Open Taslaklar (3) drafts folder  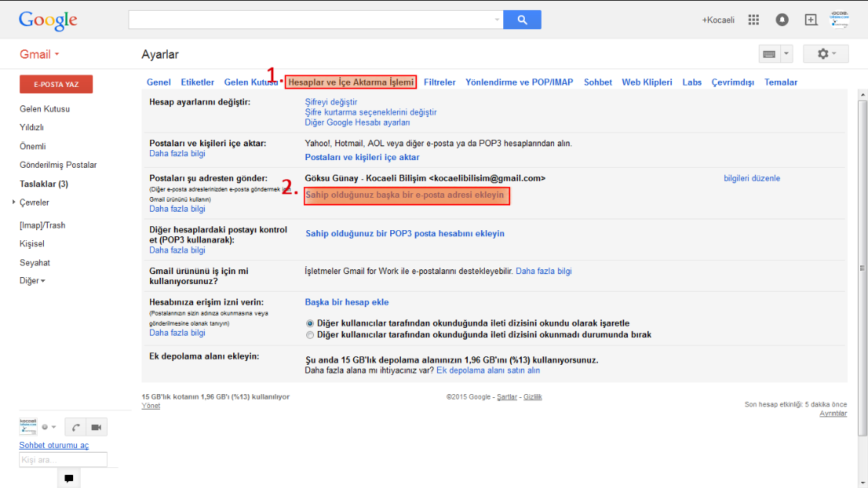click(x=44, y=184)
